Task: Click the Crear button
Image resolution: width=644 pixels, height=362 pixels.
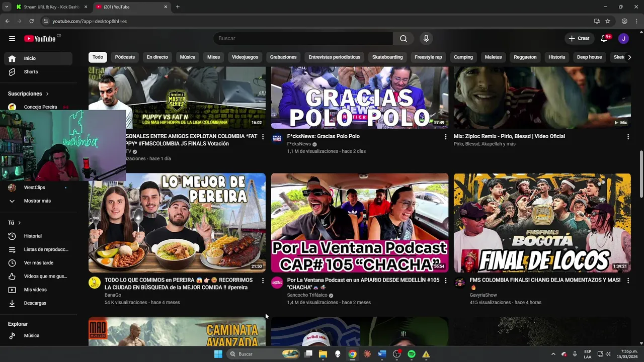Action: click(x=579, y=39)
